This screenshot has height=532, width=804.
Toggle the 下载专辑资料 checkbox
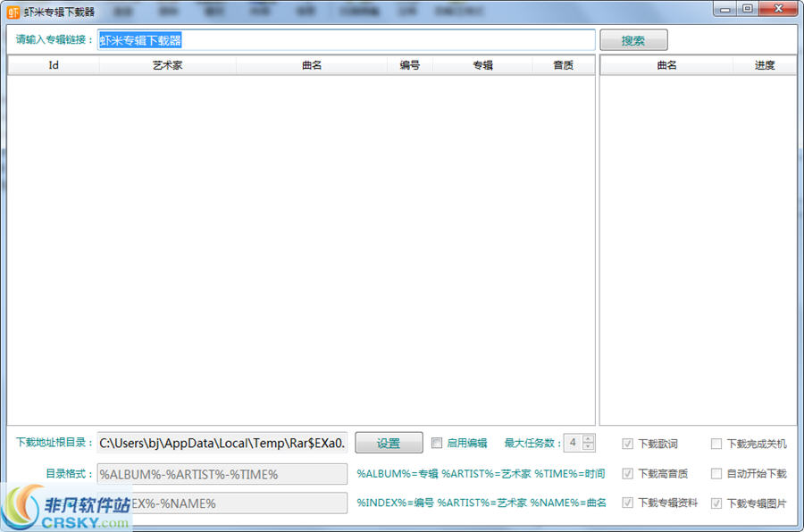click(x=627, y=503)
